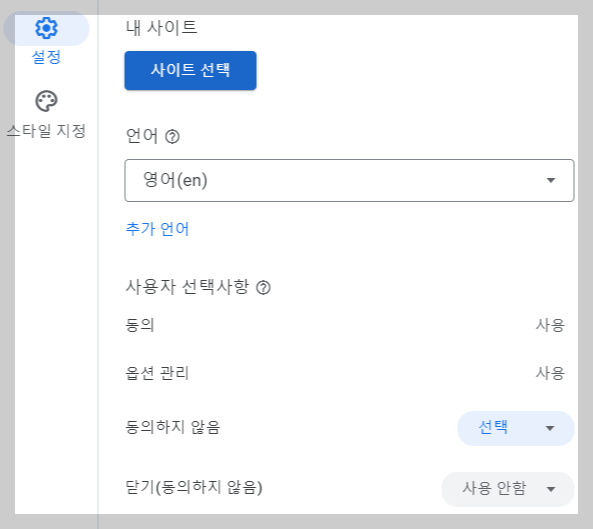Click the 닫기(동의하지 않음) label

194,487
